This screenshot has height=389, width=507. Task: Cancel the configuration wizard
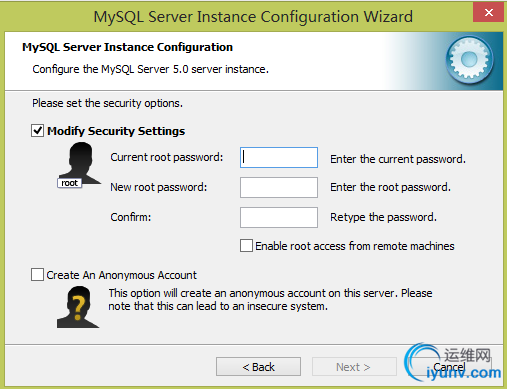coord(449,367)
